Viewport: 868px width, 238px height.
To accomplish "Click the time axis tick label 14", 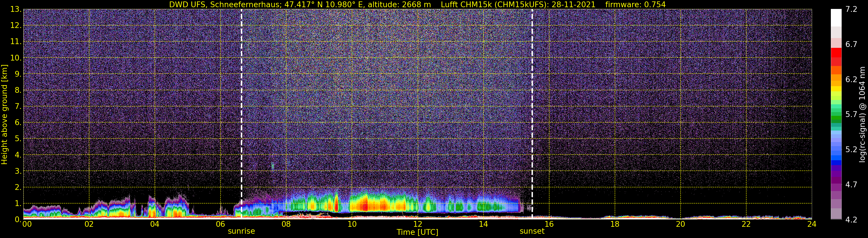I will [x=483, y=224].
